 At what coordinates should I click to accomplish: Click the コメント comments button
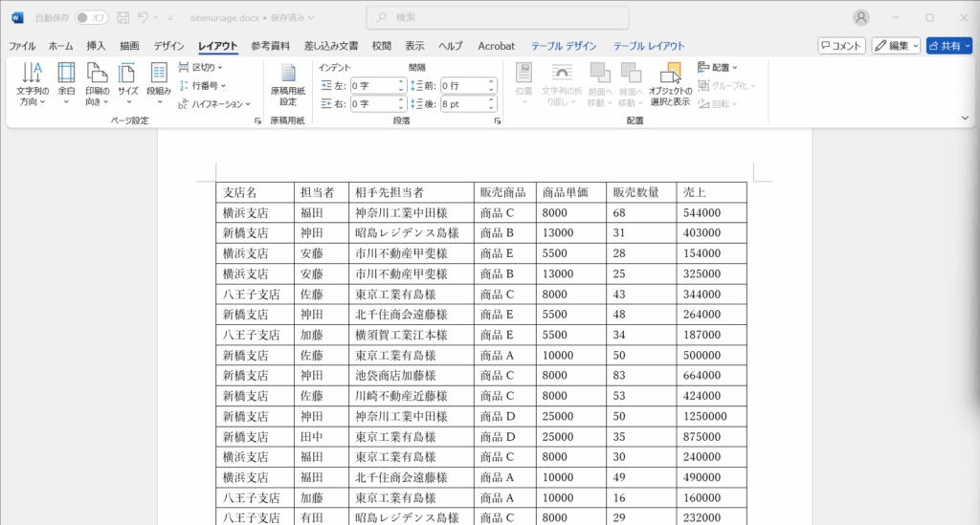(842, 46)
